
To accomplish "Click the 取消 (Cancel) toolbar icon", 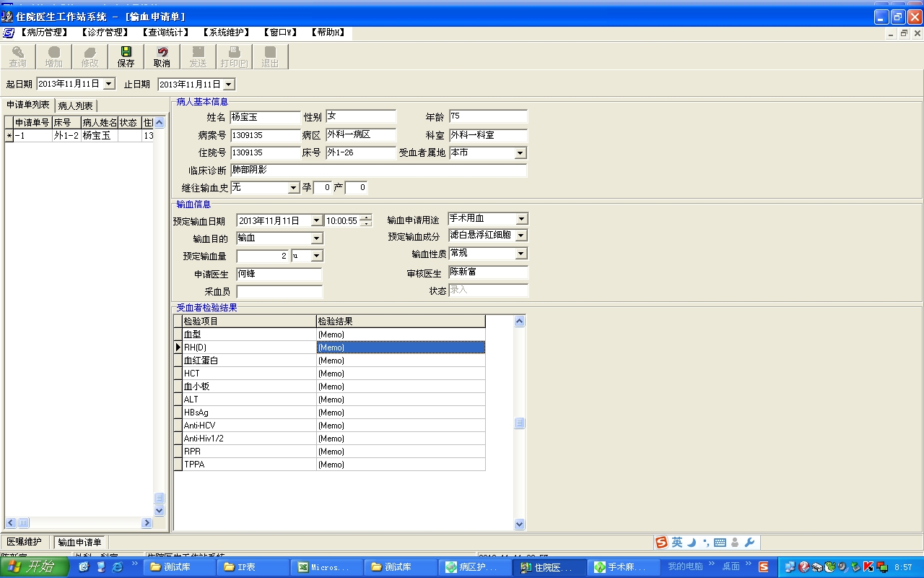I will click(162, 56).
